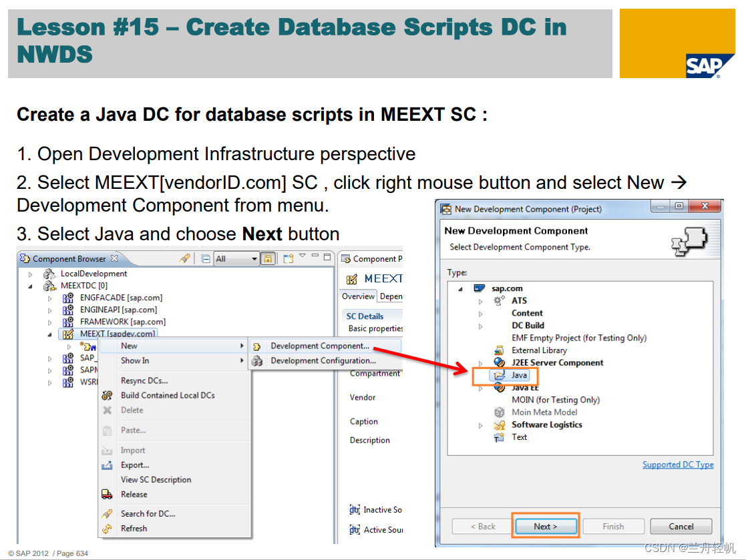746x560 pixels.
Task: Switch to the Overview tab
Action: pyautogui.click(x=358, y=296)
